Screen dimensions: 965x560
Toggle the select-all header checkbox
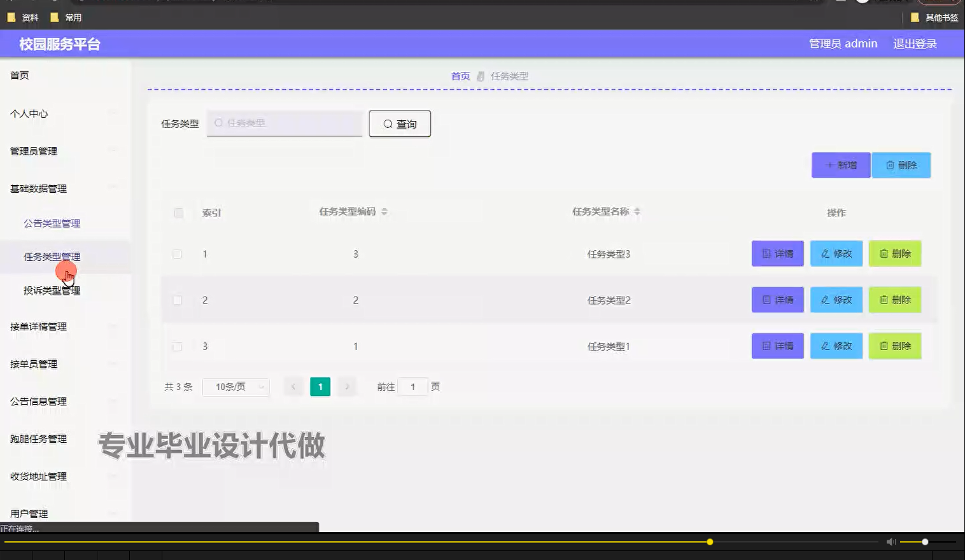178,213
